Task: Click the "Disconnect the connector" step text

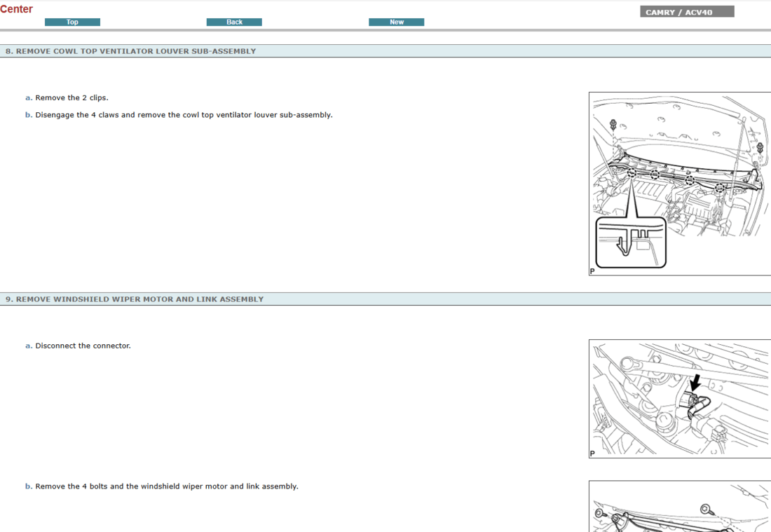Action: pyautogui.click(x=83, y=346)
